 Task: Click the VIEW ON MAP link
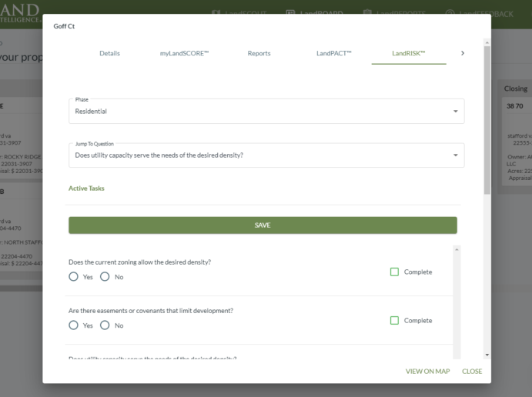pos(427,372)
